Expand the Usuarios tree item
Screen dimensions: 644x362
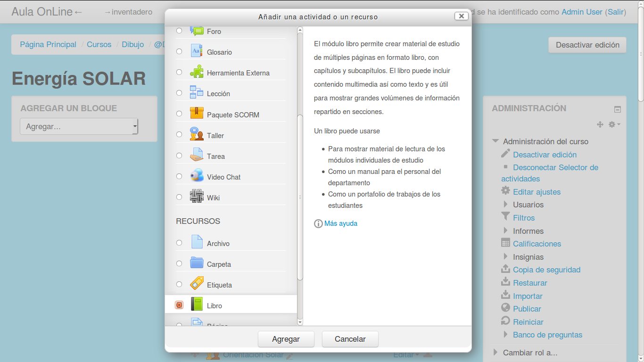(x=506, y=205)
